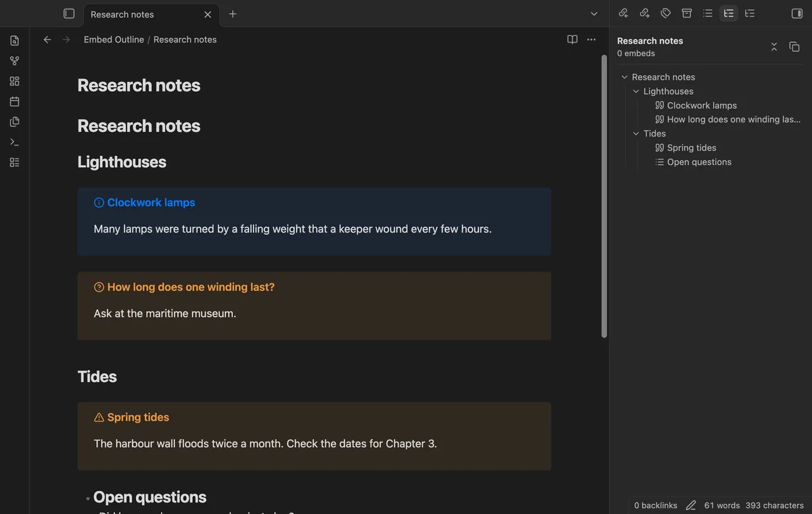Create new canvas via ribbon grid icon
The width and height of the screenshot is (812, 514).
coord(14,81)
